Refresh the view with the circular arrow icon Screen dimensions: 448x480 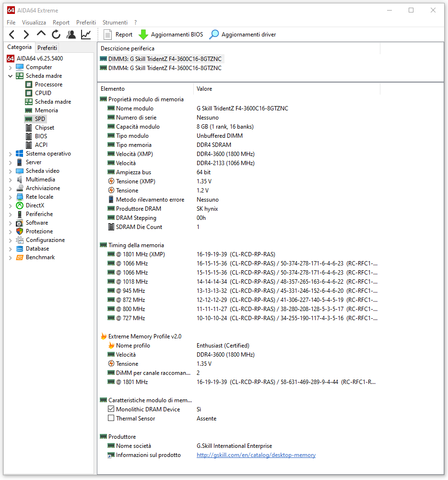56,35
